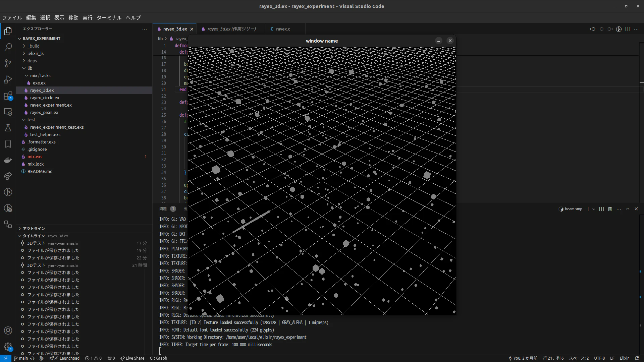Kill the terminal with trash icon
644x362 pixels.
[x=610, y=209]
